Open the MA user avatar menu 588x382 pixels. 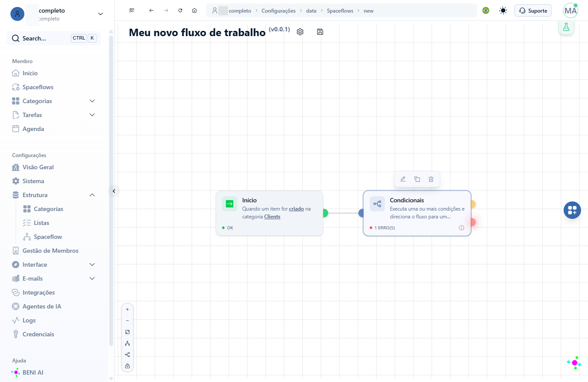pyautogui.click(x=571, y=10)
